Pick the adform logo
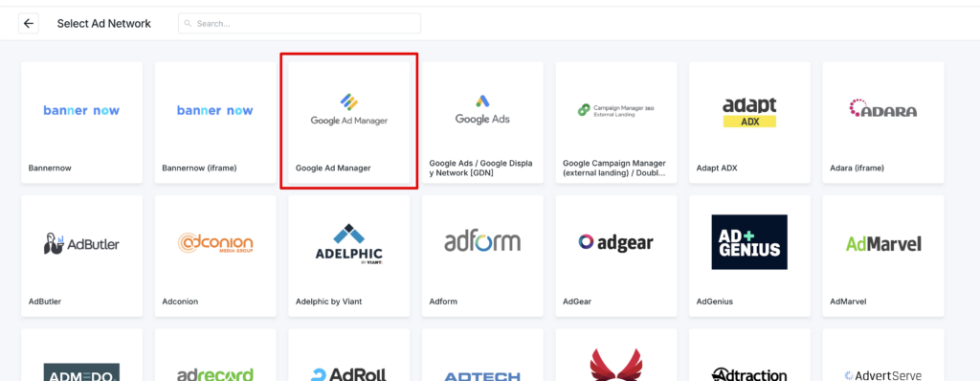Image resolution: width=980 pixels, height=381 pixels. [482, 241]
